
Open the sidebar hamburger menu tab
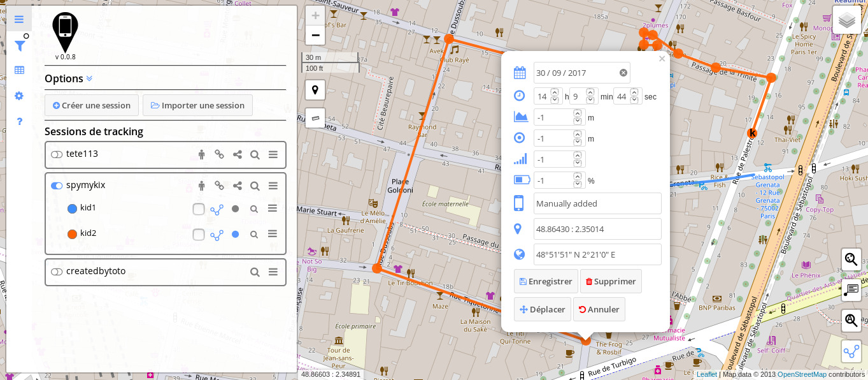(19, 19)
